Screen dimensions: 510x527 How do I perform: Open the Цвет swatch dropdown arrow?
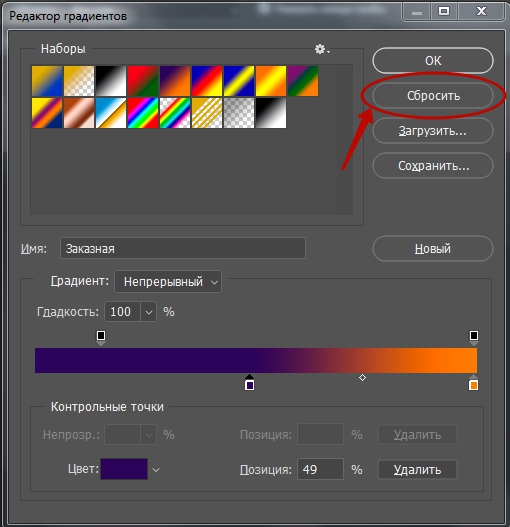pyautogui.click(x=156, y=470)
